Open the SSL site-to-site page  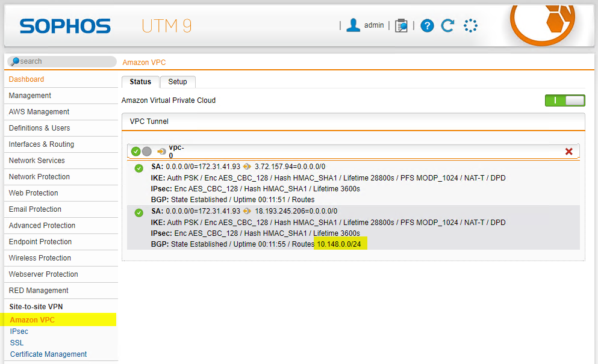pyautogui.click(x=17, y=343)
